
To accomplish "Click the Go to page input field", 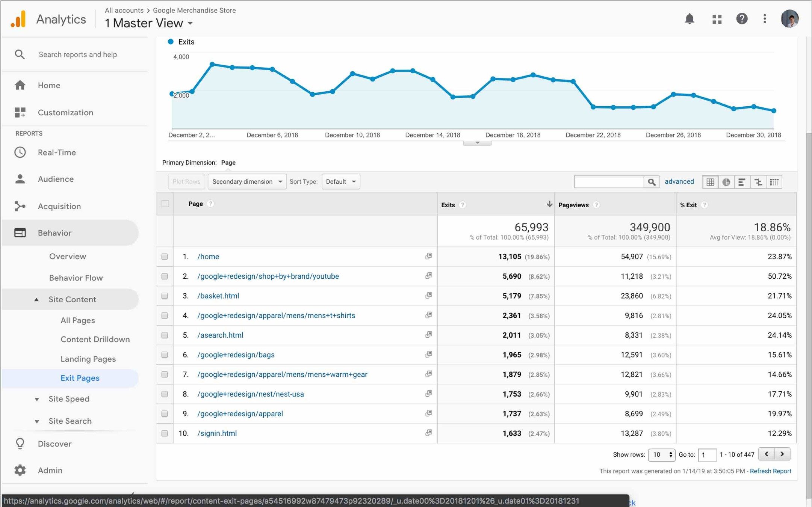I will point(707,455).
